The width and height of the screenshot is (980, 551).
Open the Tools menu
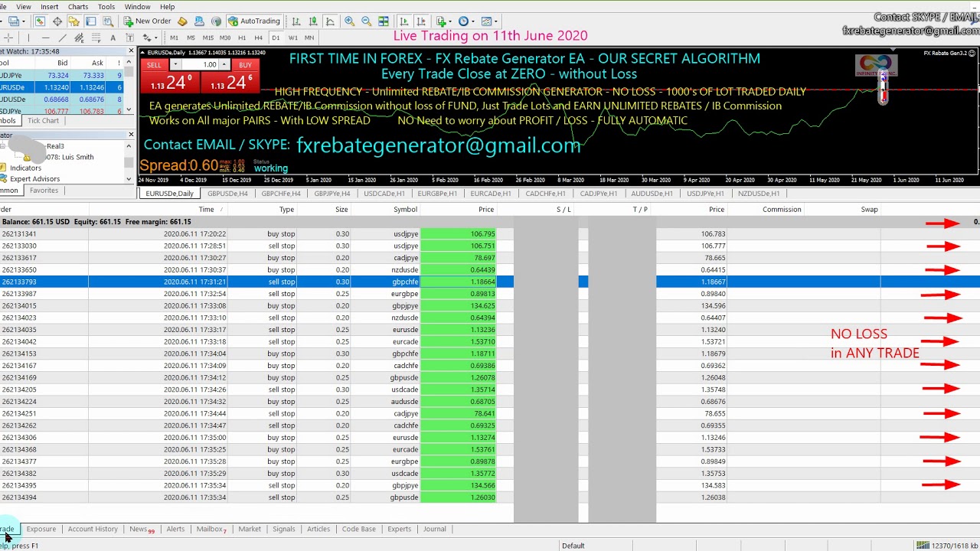[106, 7]
